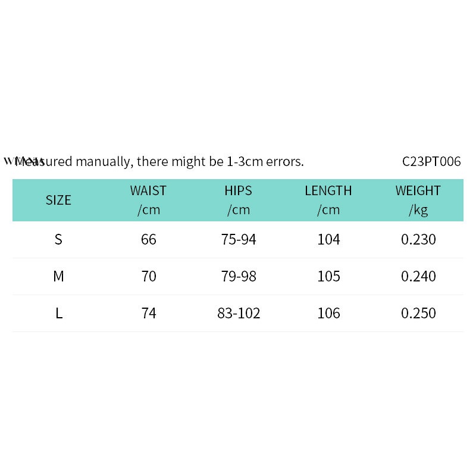Select the LENGTH /cm column header
This screenshot has width=476, height=476.
coord(328,200)
